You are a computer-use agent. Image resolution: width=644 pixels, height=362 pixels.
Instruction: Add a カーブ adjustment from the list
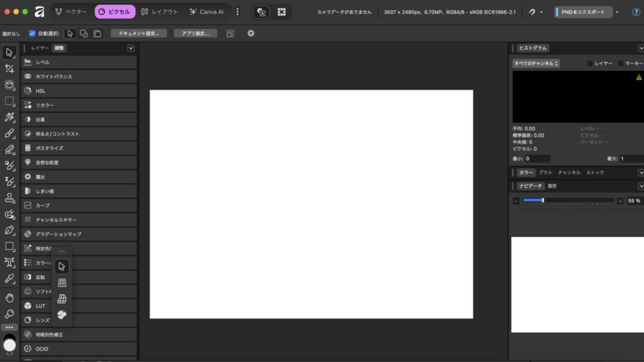click(79, 206)
